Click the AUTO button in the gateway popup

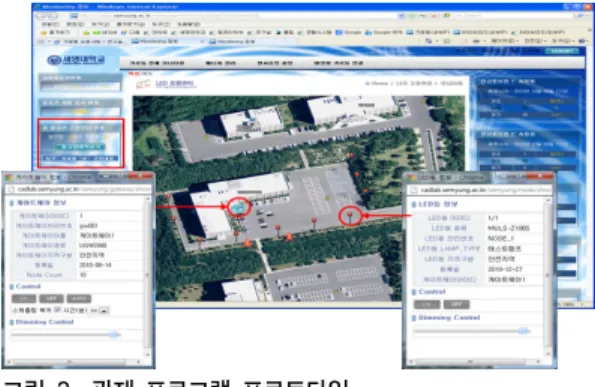79,299
